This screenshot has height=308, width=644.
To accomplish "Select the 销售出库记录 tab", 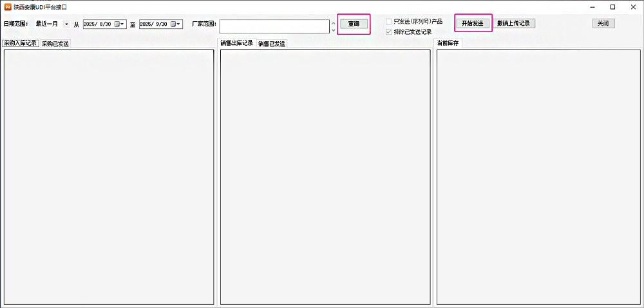I will [x=236, y=43].
